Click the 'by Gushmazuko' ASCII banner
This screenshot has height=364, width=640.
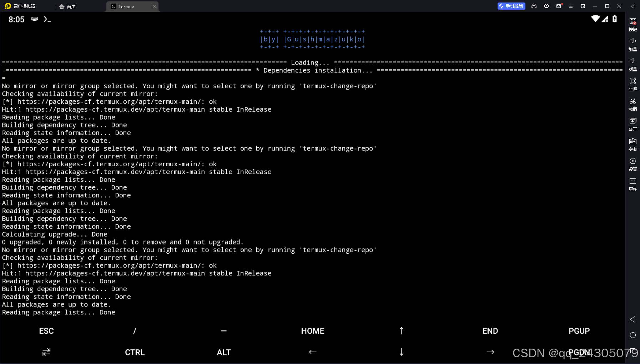312,39
